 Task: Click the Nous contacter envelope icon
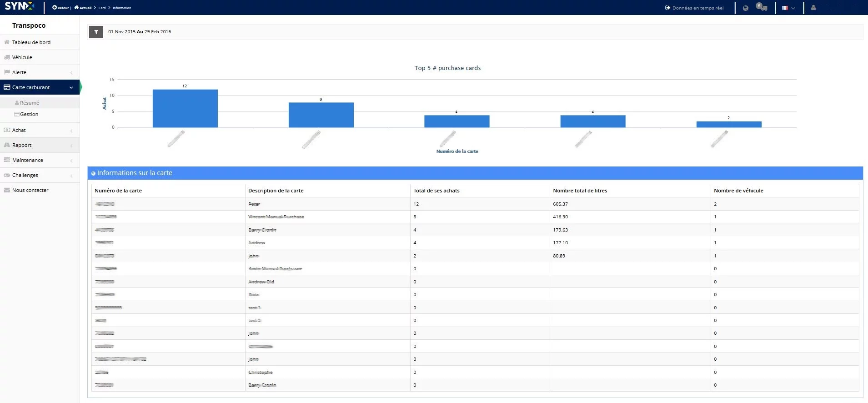click(7, 190)
